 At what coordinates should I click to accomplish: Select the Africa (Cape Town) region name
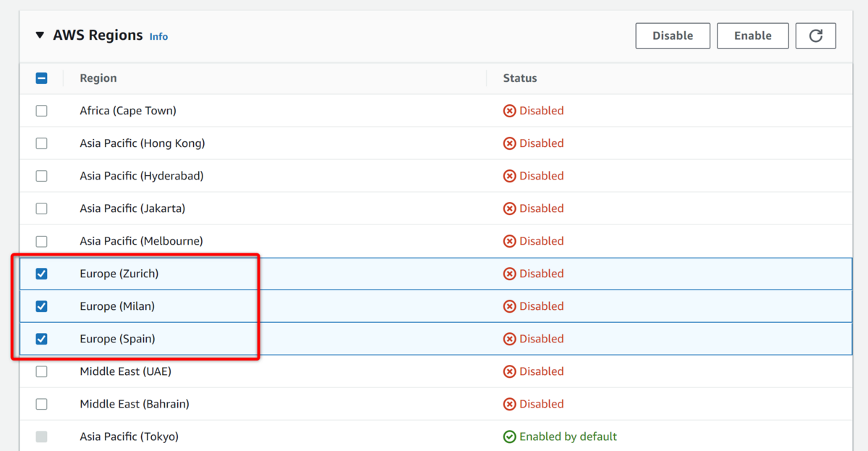click(x=128, y=111)
